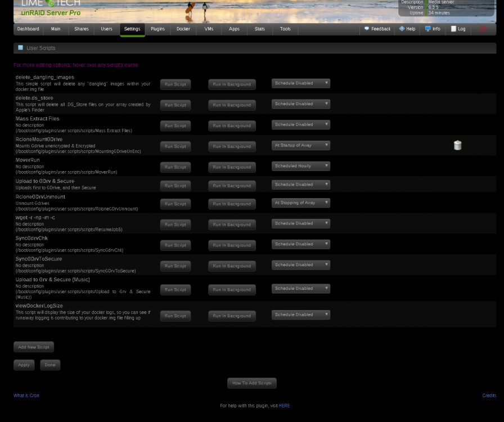
Task: Click the SyncGdrvChk script name
Action: coord(31,239)
